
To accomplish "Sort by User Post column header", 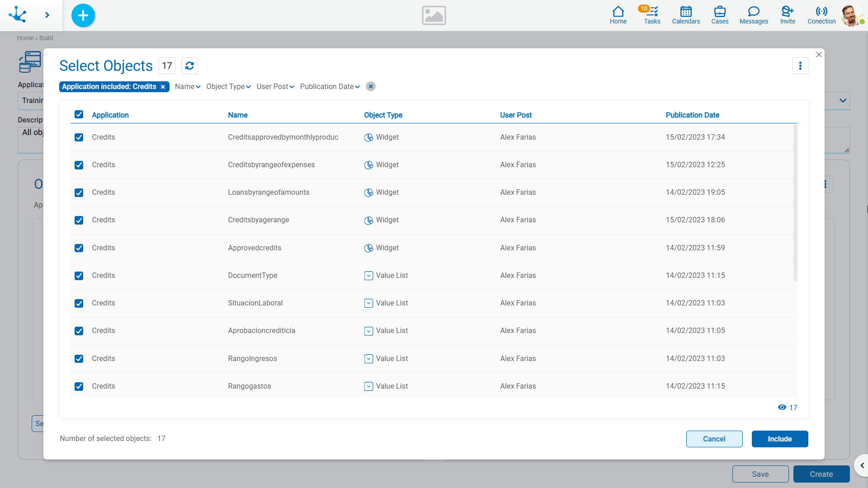I will (x=515, y=115).
